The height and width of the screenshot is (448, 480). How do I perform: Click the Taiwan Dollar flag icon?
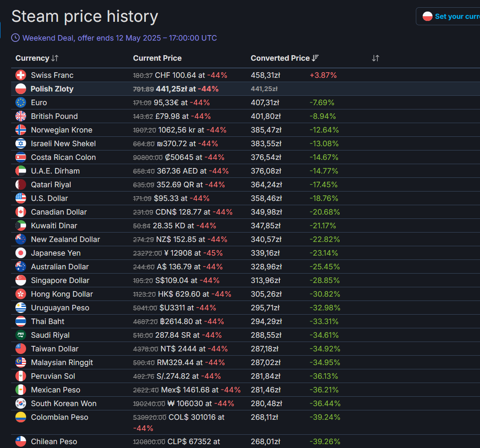[x=21, y=349]
